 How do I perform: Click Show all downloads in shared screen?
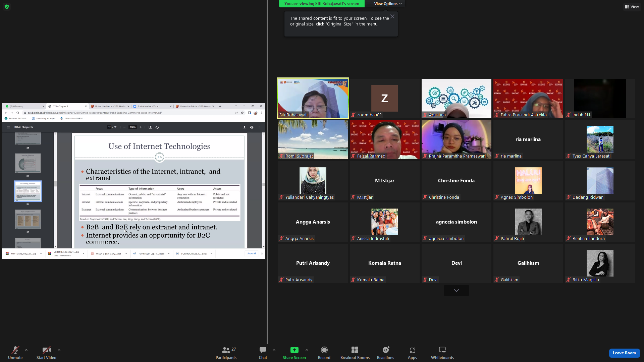click(x=252, y=254)
